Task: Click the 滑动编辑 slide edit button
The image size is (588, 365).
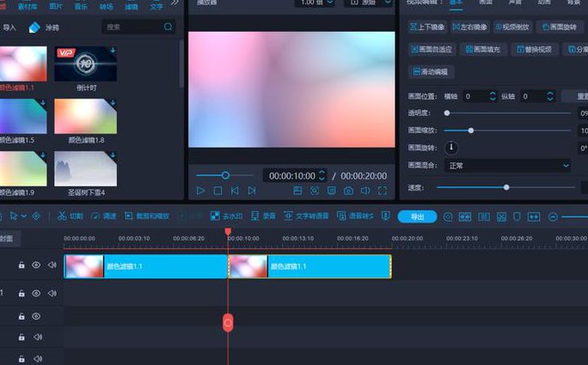Action: (431, 71)
